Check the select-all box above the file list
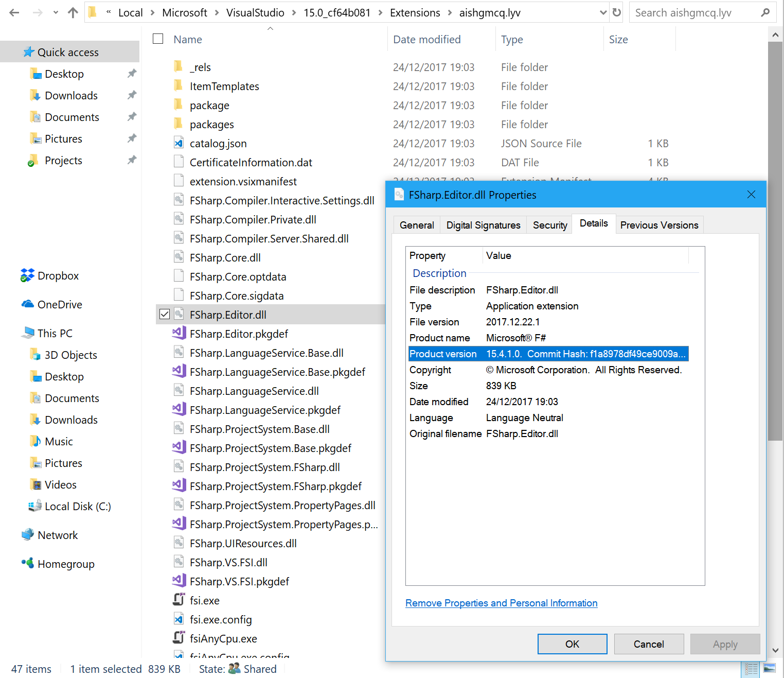The height and width of the screenshot is (678, 784). tap(157, 38)
